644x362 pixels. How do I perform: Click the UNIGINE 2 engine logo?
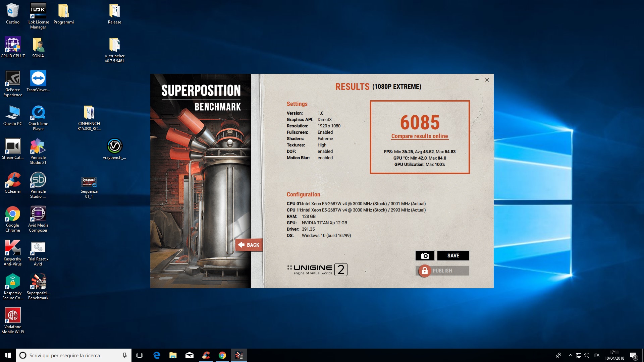click(317, 269)
